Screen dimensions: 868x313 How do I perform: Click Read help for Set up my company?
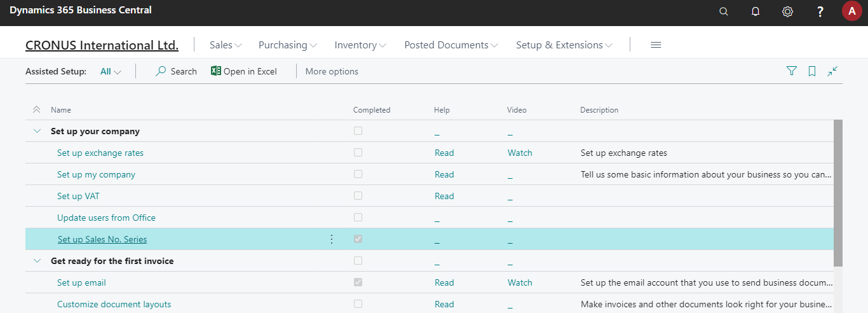(444, 174)
